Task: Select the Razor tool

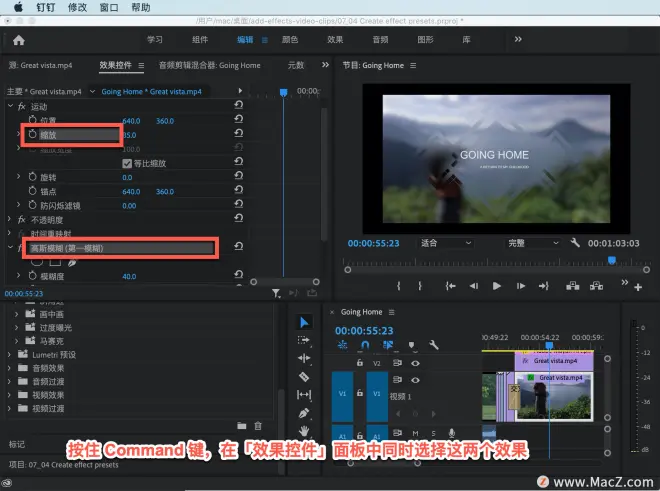Action: [304, 377]
